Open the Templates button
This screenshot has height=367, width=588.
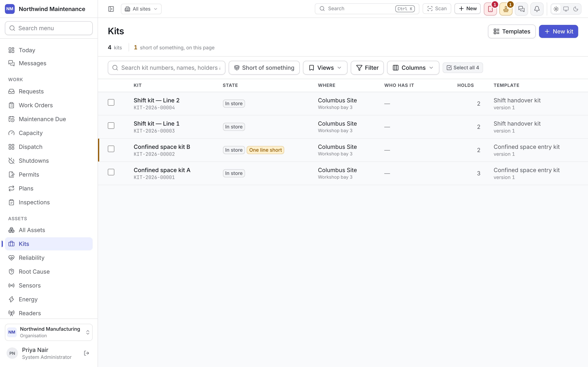click(x=512, y=31)
